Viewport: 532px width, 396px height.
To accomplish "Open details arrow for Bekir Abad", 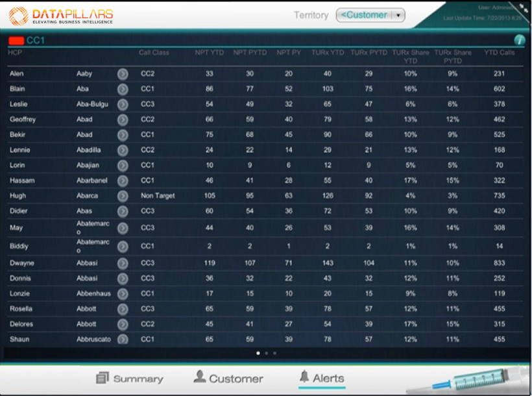I will [x=123, y=135].
